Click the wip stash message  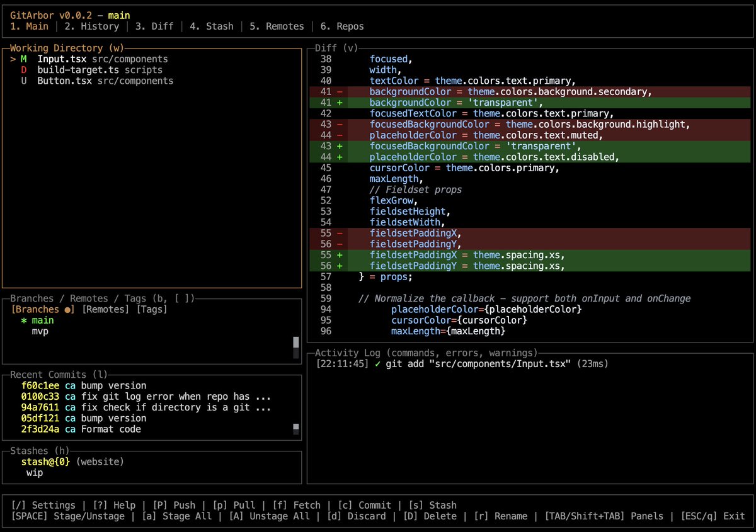35,473
